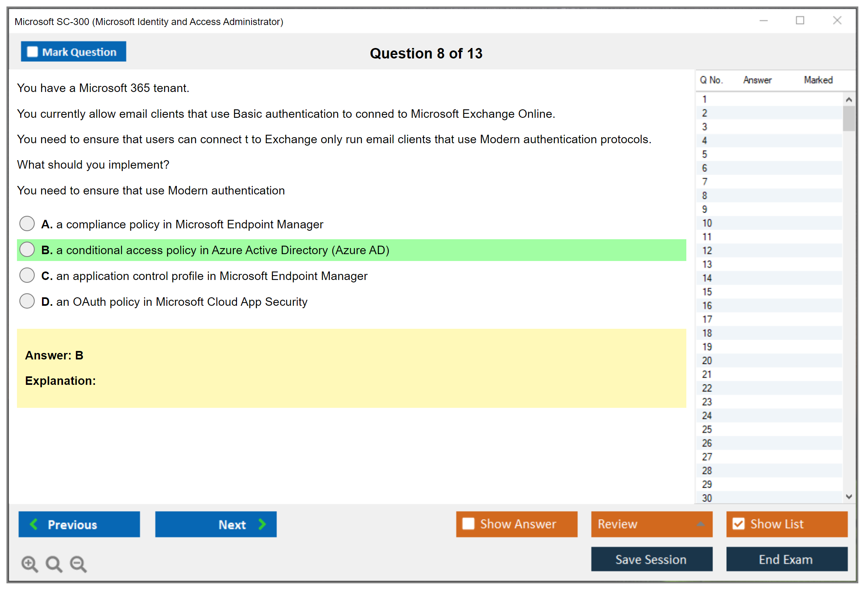This screenshot has height=593, width=868.
Task: Select radio option B, the conditional access policy
Action: click(27, 249)
